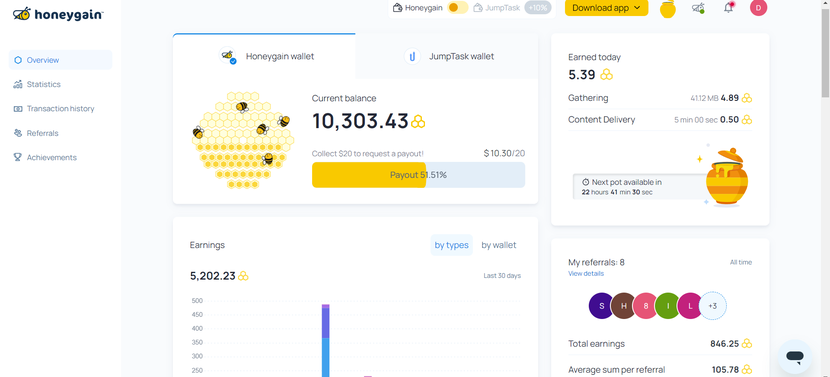Click the Gathering 4.89 row value

point(729,98)
